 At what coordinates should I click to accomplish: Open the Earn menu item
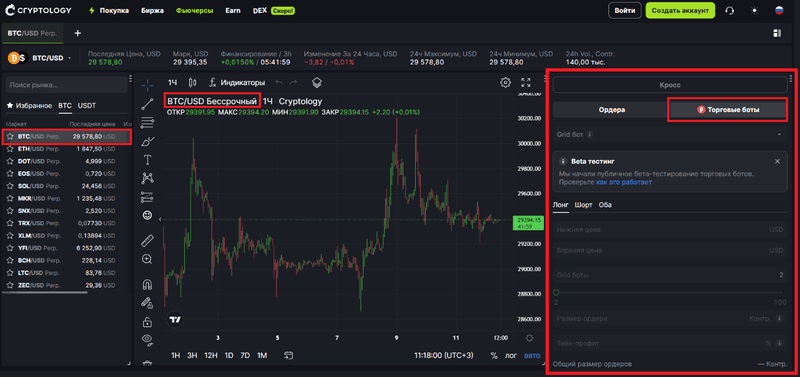[x=233, y=10]
